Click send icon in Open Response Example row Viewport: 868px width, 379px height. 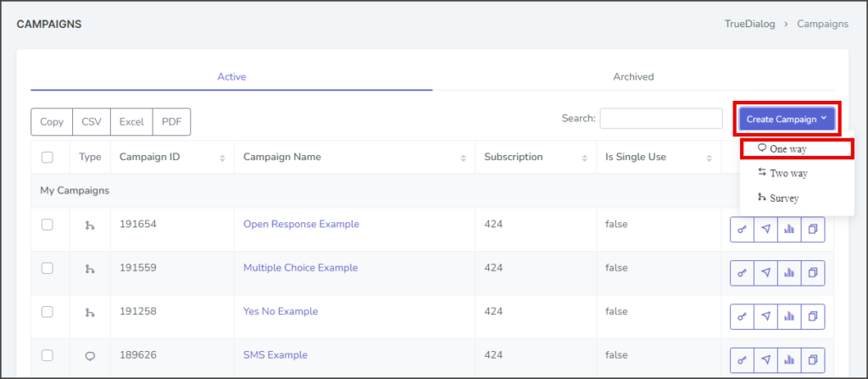(765, 230)
